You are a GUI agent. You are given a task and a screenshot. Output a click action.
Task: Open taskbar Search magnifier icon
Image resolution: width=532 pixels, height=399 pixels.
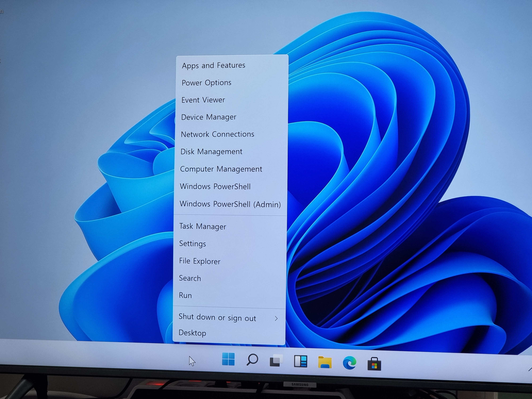[x=252, y=359]
